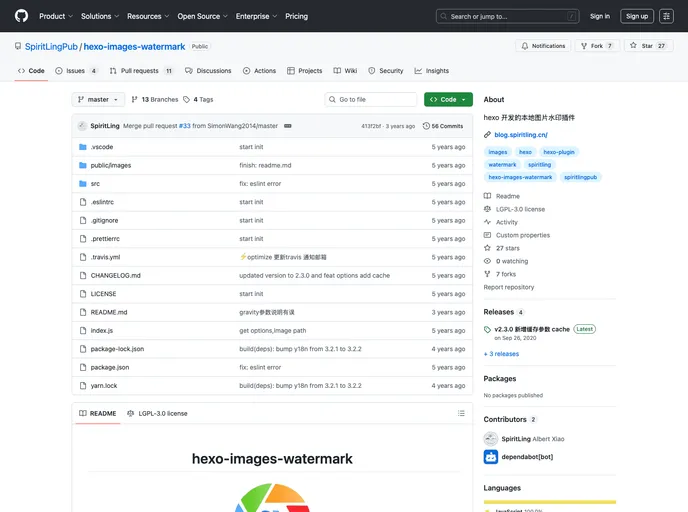Fork the repository

pyautogui.click(x=597, y=46)
